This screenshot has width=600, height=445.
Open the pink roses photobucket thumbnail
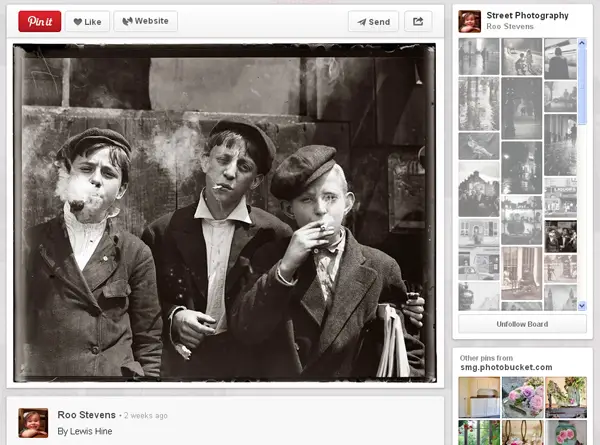(523, 397)
